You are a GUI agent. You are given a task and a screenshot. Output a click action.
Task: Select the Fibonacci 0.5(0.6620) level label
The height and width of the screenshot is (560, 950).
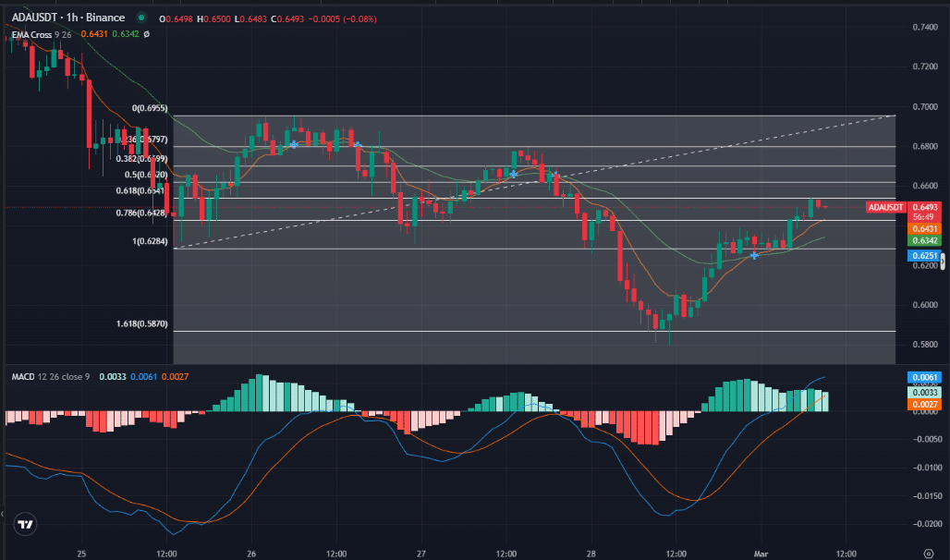[146, 176]
